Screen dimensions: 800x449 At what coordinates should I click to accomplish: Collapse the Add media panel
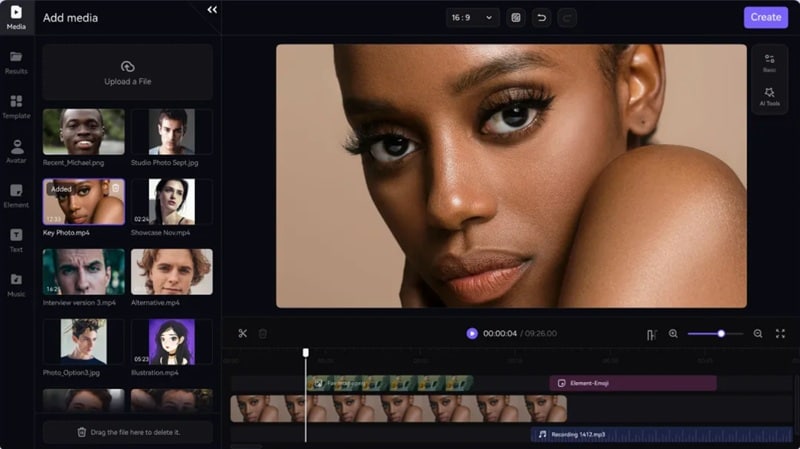pyautogui.click(x=212, y=10)
